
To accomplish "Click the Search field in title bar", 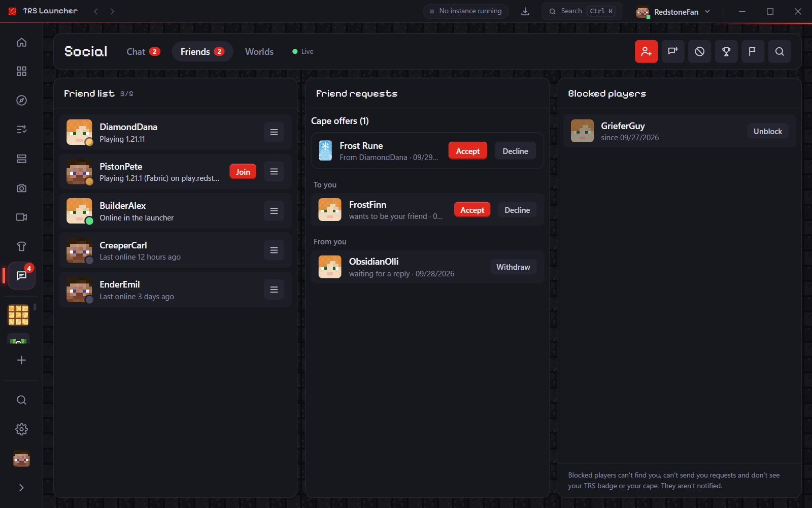I will [582, 11].
